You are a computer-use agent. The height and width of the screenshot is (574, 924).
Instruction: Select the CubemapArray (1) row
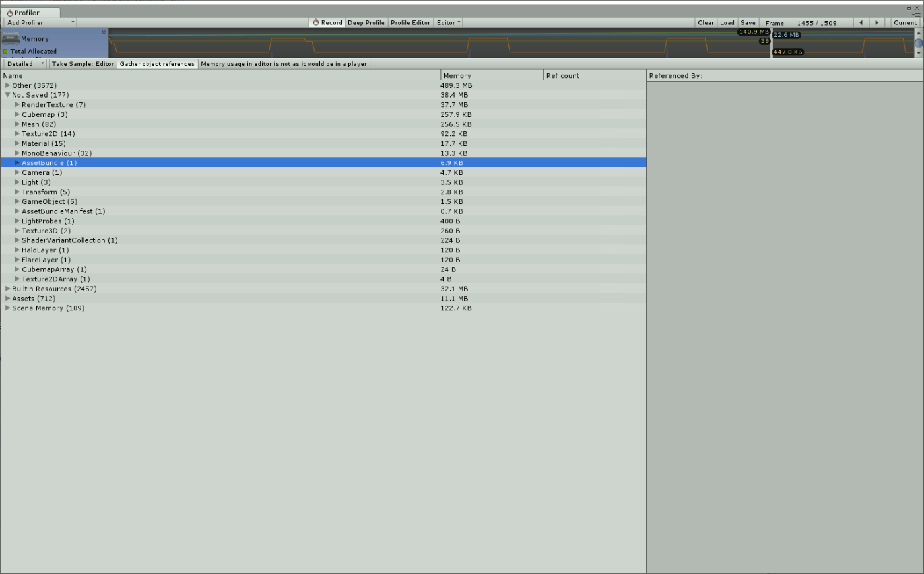click(323, 269)
